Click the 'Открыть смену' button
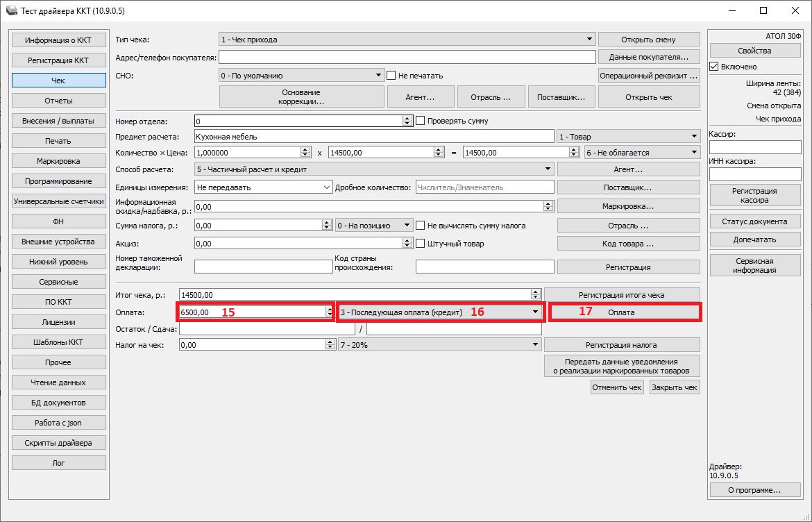The width and height of the screenshot is (812, 522). (648, 40)
